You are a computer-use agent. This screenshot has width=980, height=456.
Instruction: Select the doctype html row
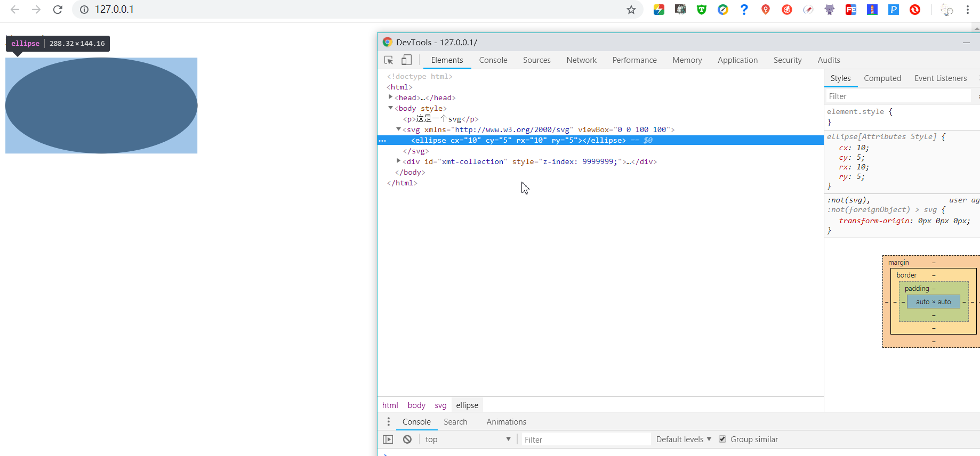pos(420,76)
